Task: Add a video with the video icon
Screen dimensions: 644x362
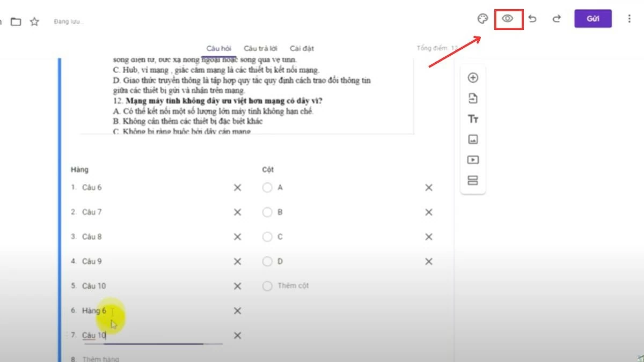Action: click(473, 159)
